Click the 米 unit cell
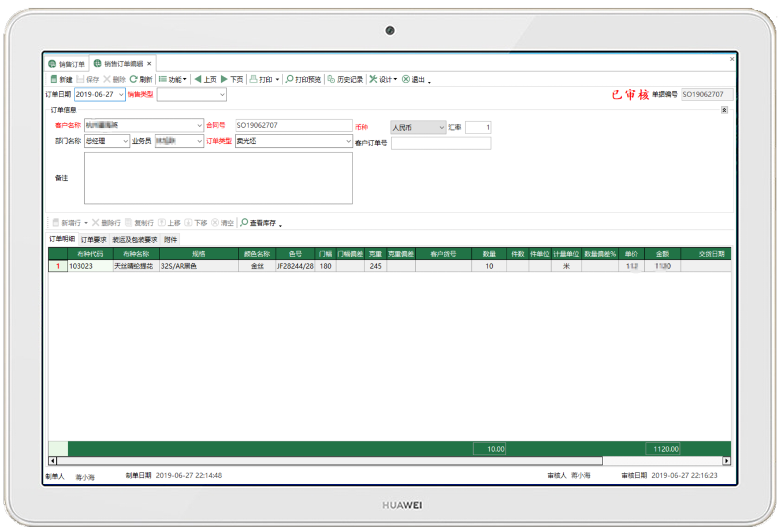This screenshot has height=532, width=781. (x=566, y=266)
